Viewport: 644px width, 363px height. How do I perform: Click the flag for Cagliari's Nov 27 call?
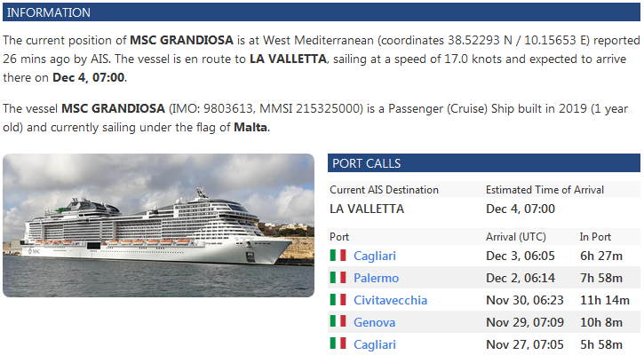point(338,344)
